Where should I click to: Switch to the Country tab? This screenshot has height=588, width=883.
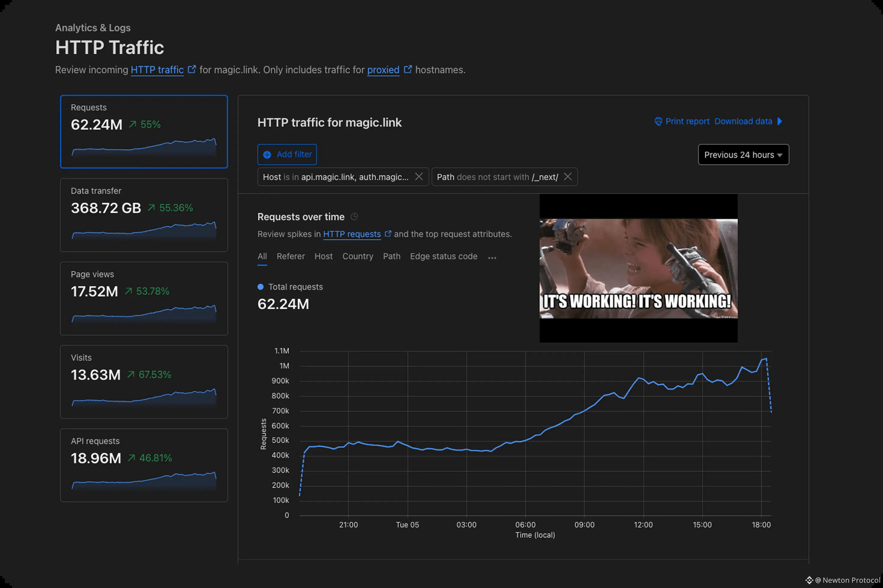(x=357, y=256)
